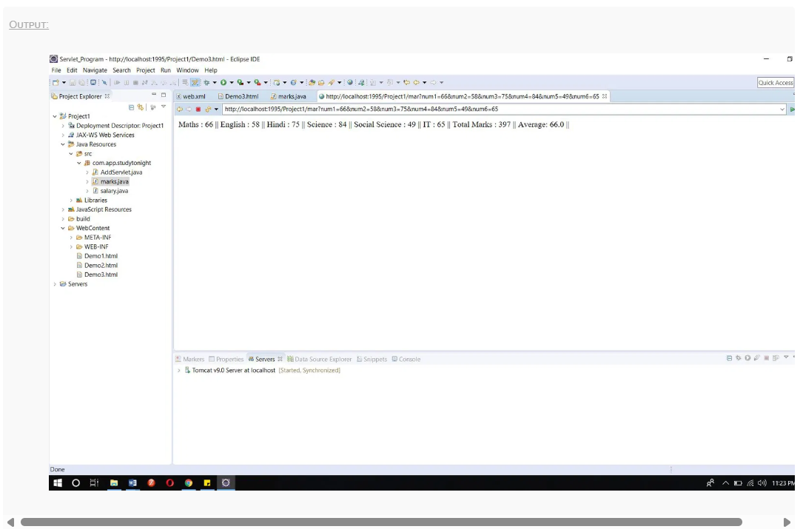Click the Windows Start button

58,483
